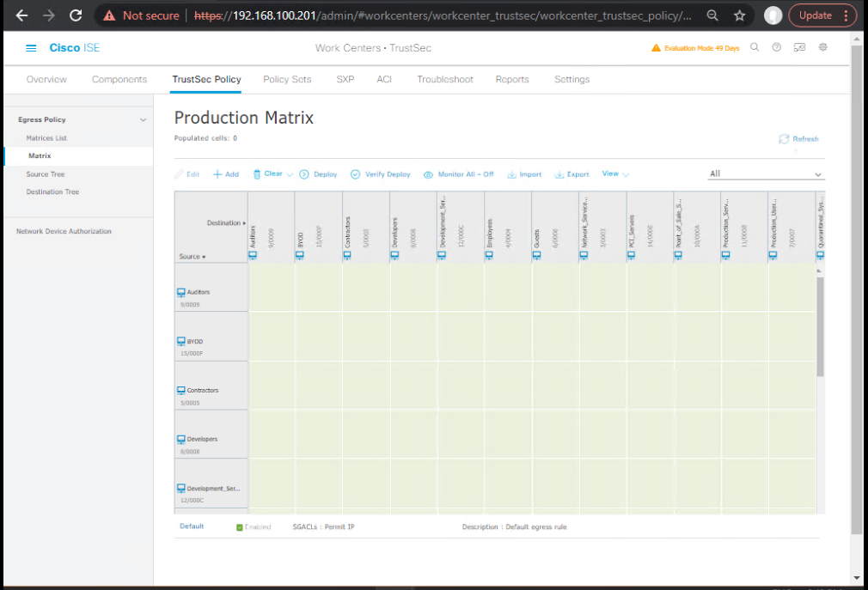Click the PCI_Servers destination column SGT icon

pos(631,255)
